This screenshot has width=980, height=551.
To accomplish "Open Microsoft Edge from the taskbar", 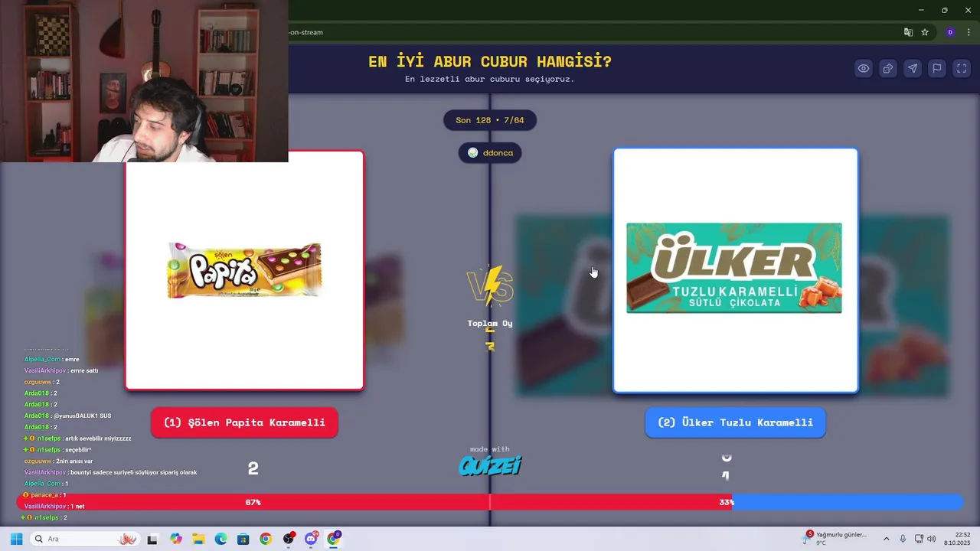I will 220,539.
